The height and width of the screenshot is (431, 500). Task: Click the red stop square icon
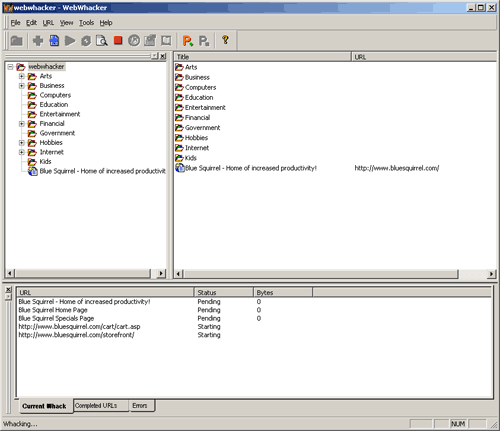pyautogui.click(x=118, y=41)
